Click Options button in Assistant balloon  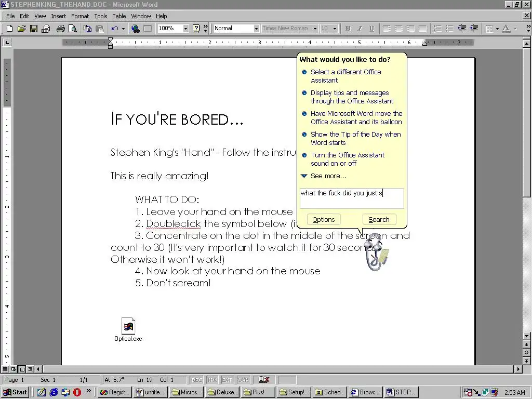(x=324, y=220)
